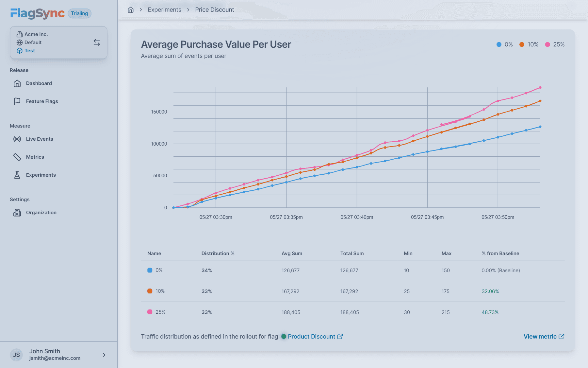Image resolution: width=588 pixels, height=368 pixels.
Task: Toggle the 10% series in chart legend
Action: pyautogui.click(x=529, y=44)
